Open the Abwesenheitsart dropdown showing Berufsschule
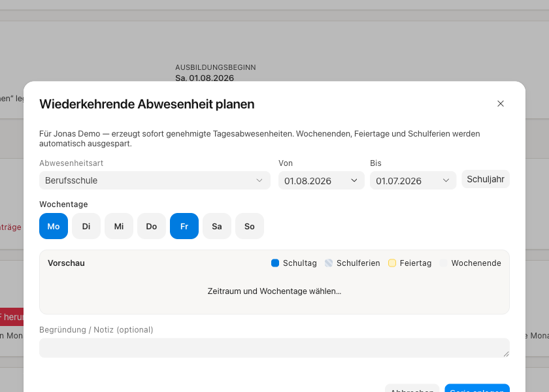 pyautogui.click(x=155, y=180)
